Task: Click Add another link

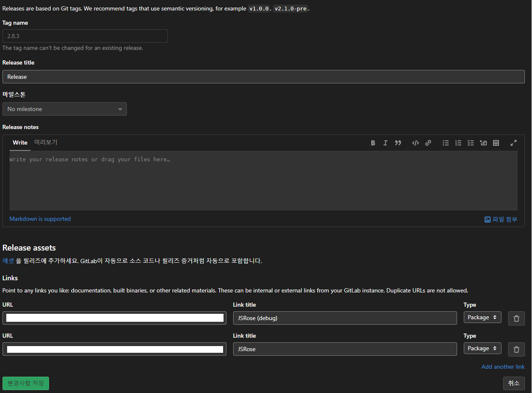Action: [x=503, y=367]
